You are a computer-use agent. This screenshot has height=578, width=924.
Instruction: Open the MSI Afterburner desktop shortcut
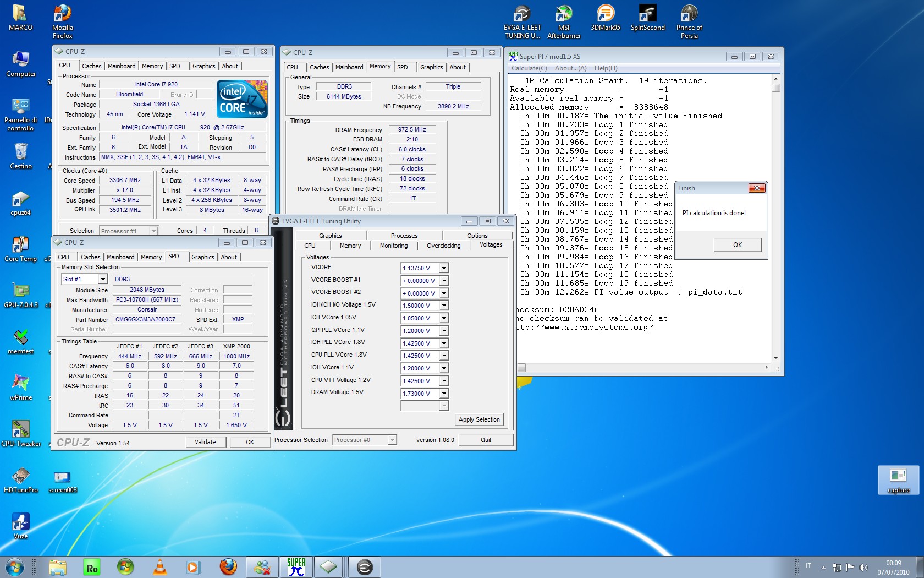click(564, 21)
